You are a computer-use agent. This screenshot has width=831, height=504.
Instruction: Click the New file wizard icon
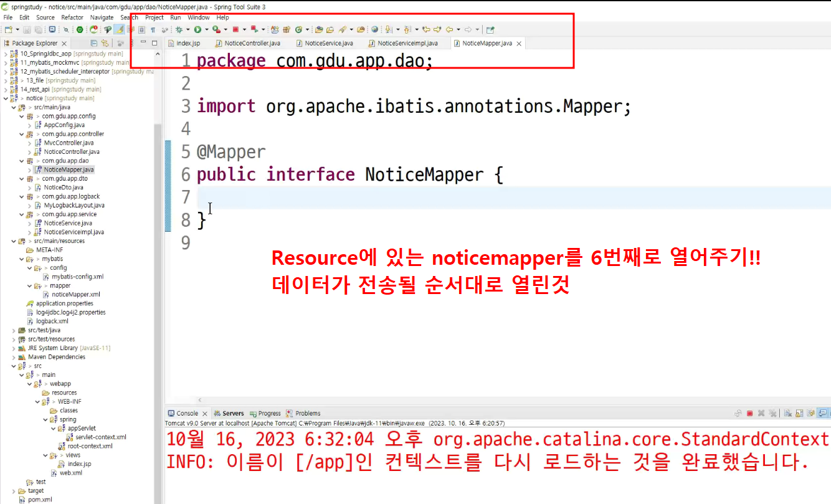(x=8, y=29)
